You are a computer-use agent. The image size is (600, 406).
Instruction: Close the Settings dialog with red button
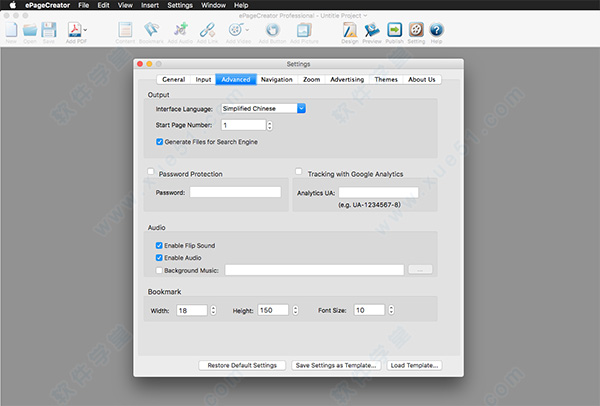tap(140, 64)
